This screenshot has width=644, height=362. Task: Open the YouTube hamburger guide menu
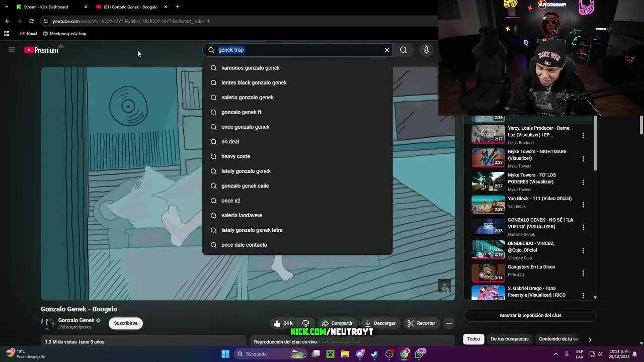12,50
